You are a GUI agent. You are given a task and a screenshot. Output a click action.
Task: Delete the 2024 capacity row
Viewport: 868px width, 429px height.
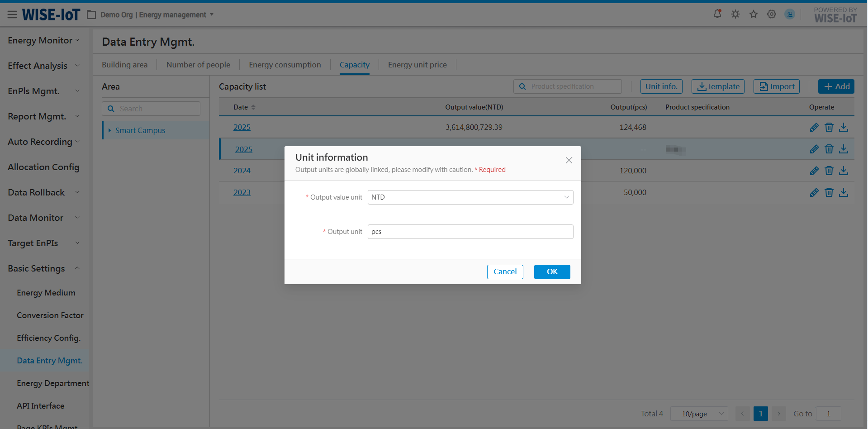pyautogui.click(x=829, y=171)
